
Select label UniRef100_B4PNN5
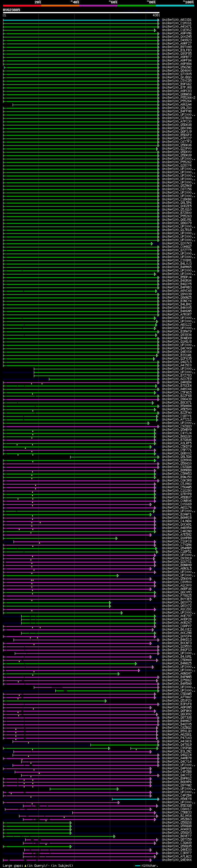(x=177, y=677)
